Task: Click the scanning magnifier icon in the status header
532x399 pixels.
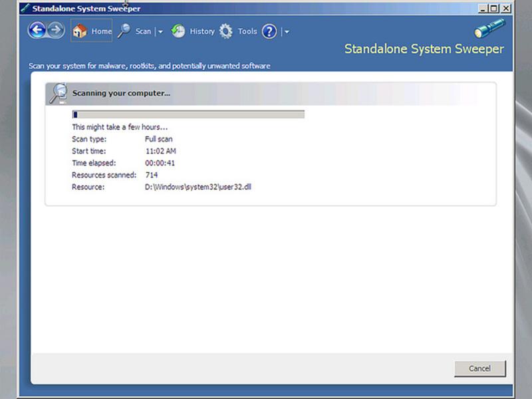Action: coord(59,93)
